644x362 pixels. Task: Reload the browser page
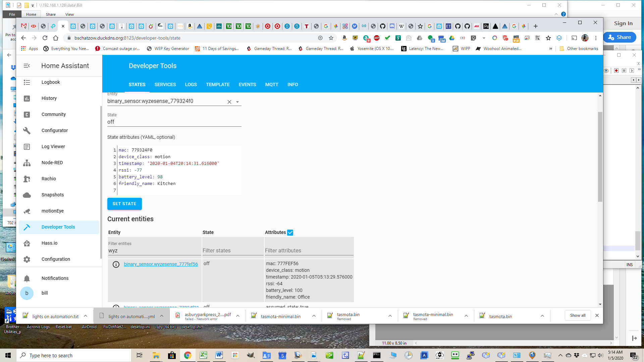point(45,38)
